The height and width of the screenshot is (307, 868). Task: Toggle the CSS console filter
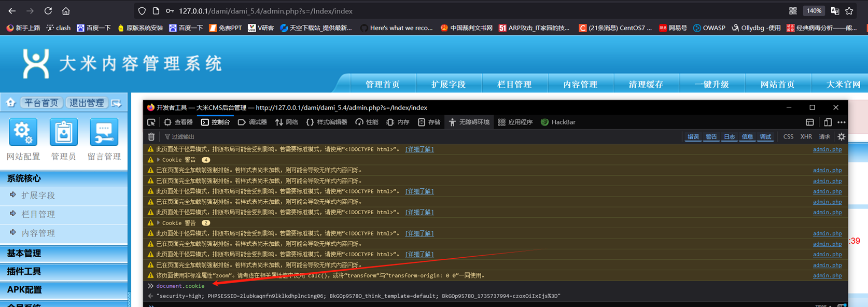(788, 137)
